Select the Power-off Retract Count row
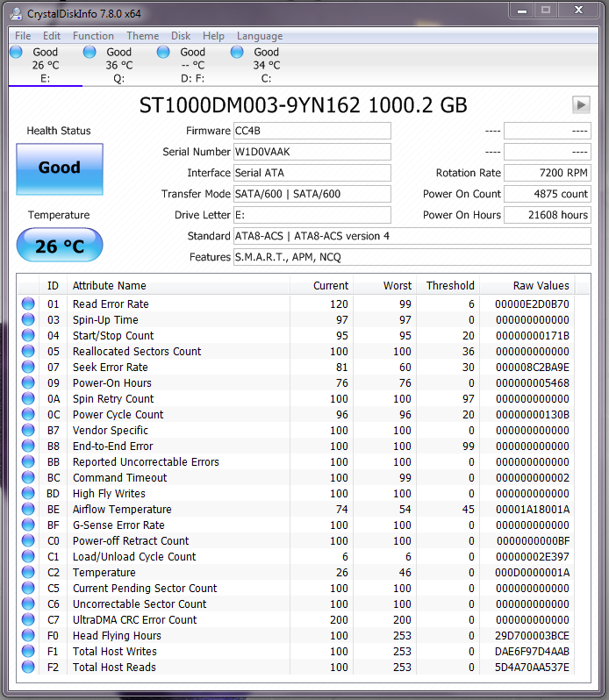Image resolution: width=609 pixels, height=700 pixels. pos(297,540)
